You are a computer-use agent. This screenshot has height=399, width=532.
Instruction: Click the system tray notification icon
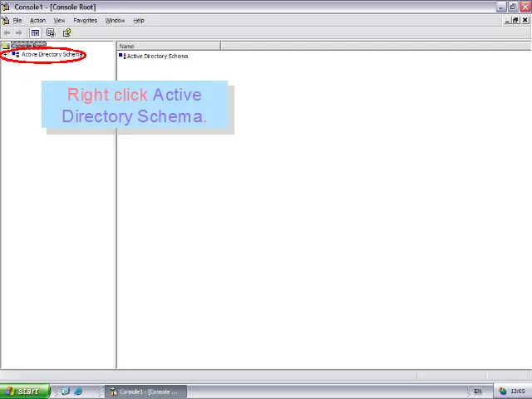503,392
